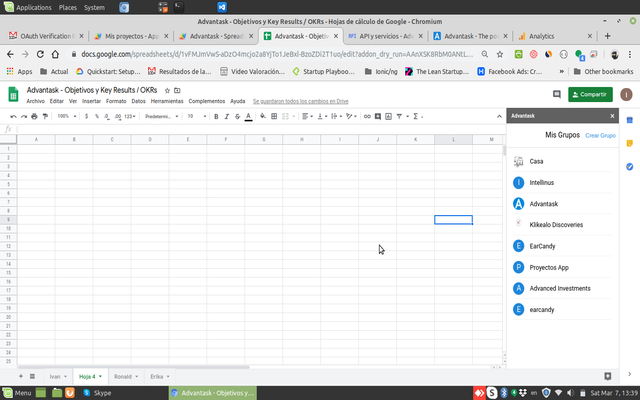Apply italic formatting
The width and height of the screenshot is (640, 400).
227,116
